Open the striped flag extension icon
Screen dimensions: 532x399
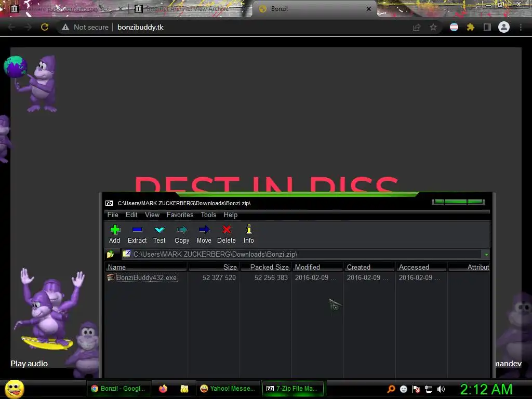pos(454,27)
